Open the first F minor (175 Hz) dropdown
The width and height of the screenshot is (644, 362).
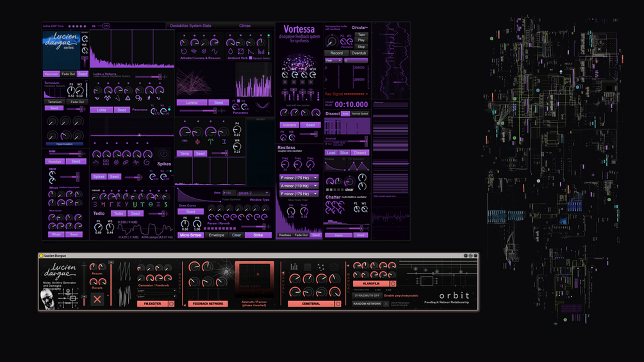coord(299,177)
